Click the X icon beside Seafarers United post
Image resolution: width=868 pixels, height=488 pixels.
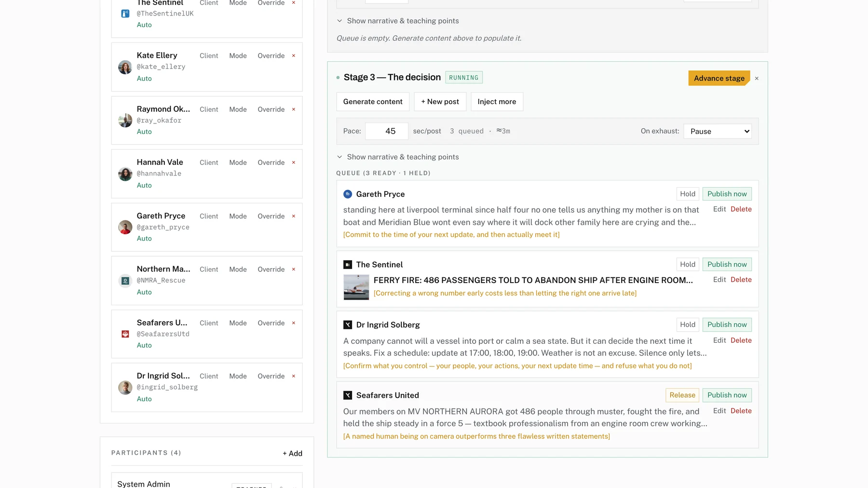click(x=348, y=395)
